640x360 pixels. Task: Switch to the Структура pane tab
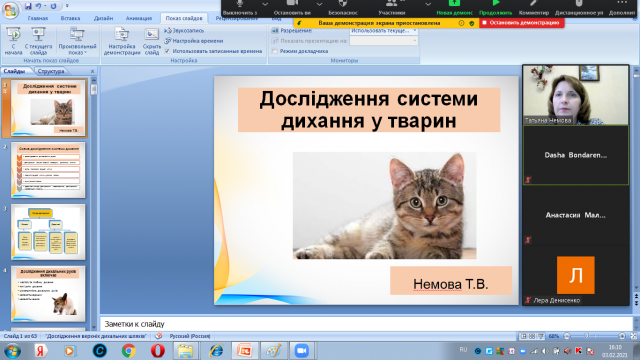51,71
